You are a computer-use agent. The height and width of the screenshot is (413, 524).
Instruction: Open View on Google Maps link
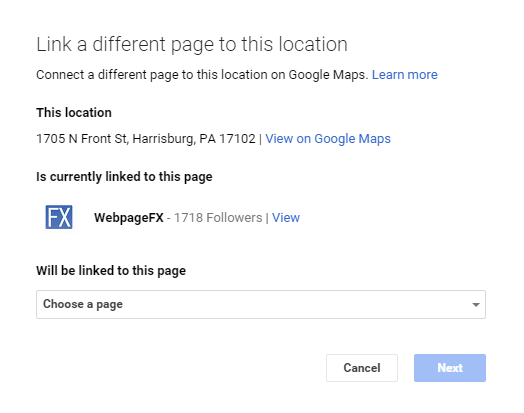[x=328, y=139]
